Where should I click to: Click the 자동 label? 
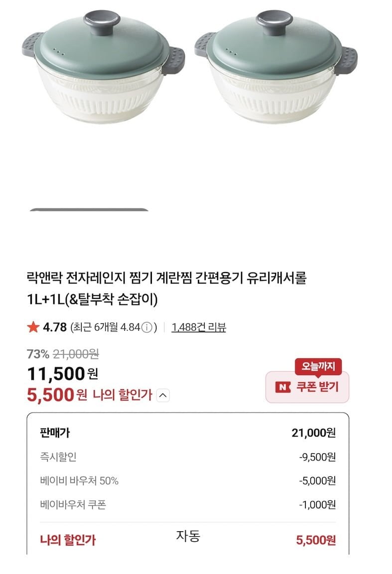tap(188, 536)
